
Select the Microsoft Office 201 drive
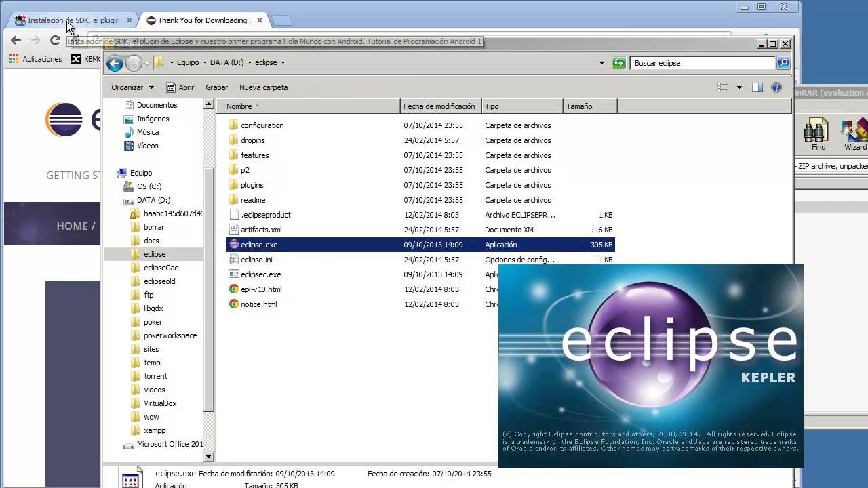[163, 444]
